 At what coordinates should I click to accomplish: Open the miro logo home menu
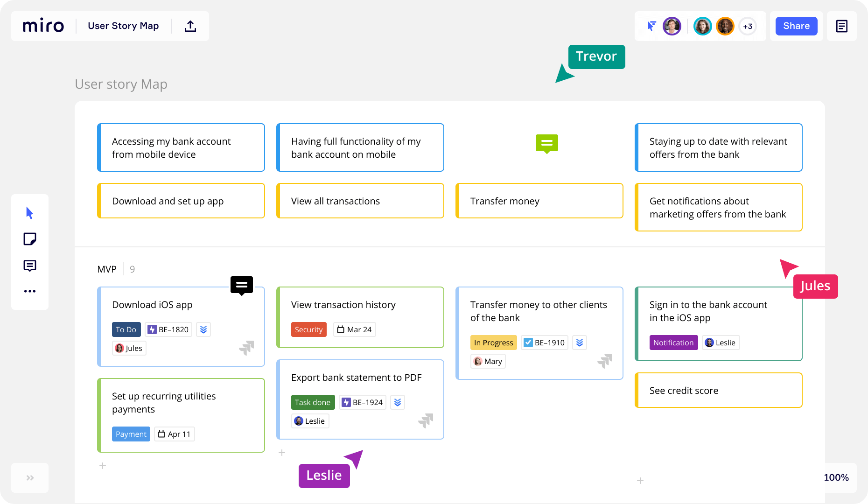coord(43,26)
